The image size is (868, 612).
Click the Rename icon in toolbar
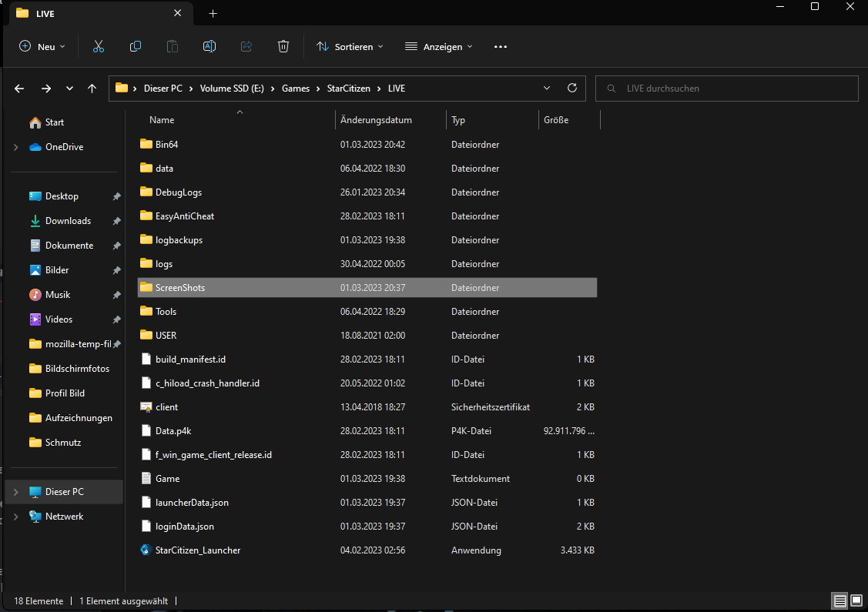tap(209, 46)
